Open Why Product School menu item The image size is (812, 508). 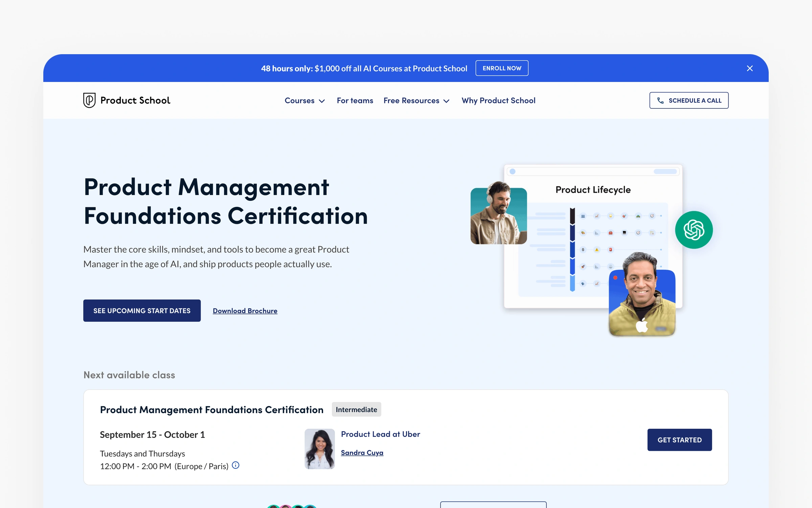click(498, 101)
